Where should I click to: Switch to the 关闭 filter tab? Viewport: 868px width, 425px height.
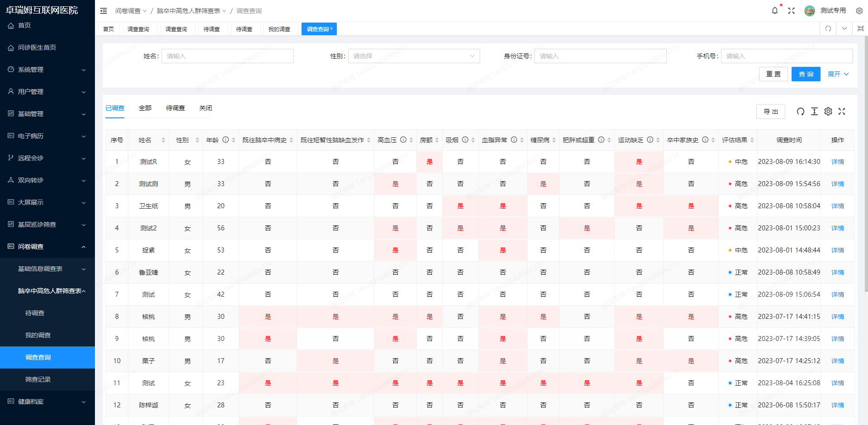tap(206, 108)
